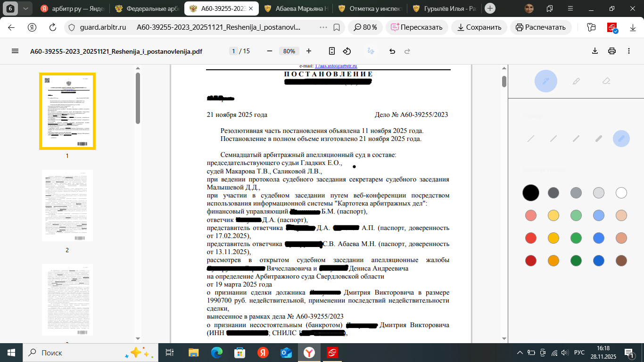Image resolution: width=644 pixels, height=362 pixels.
Task: Click the print icon in PDF toolbar
Action: pyautogui.click(x=611, y=50)
